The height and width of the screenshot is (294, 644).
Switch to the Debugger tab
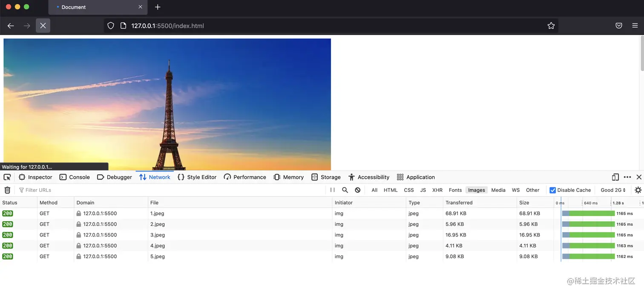pyautogui.click(x=115, y=177)
